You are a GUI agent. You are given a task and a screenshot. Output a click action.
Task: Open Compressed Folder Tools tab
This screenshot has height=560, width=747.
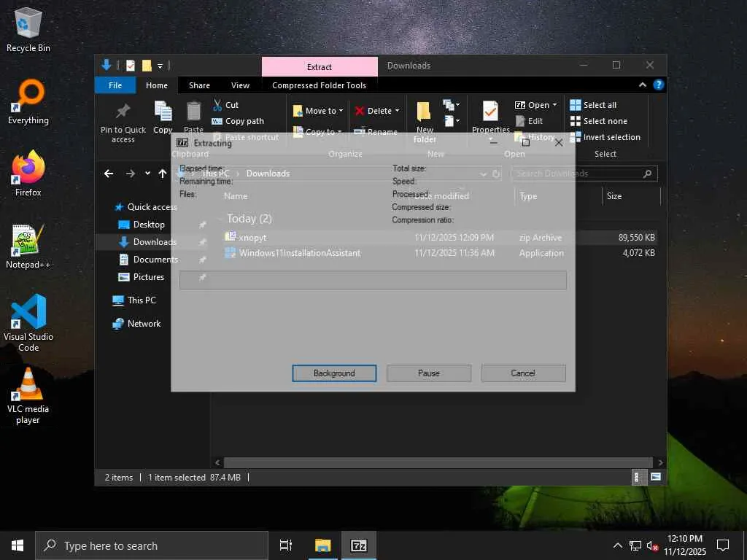[x=320, y=85]
